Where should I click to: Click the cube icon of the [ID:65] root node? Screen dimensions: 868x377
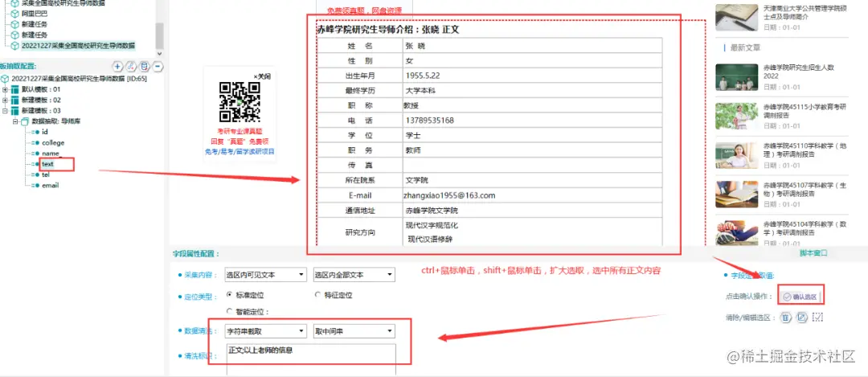[x=6, y=79]
